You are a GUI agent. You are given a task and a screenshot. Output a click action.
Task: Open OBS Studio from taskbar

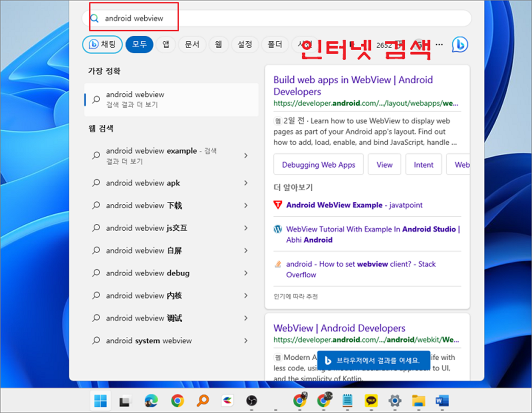[252, 401]
